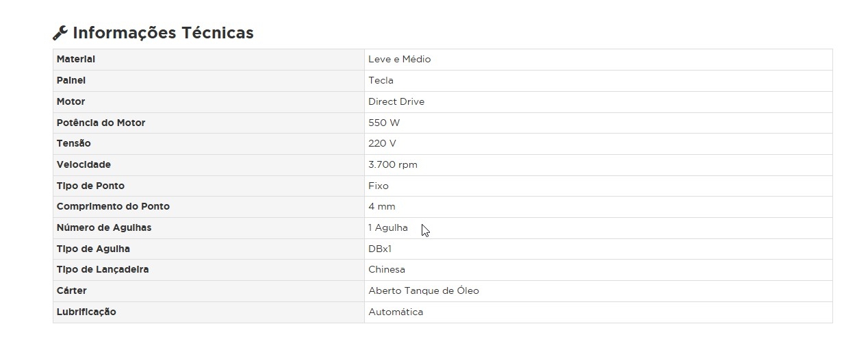This screenshot has width=868, height=348.
Task: Click the Automática value cell
Action: (x=396, y=312)
